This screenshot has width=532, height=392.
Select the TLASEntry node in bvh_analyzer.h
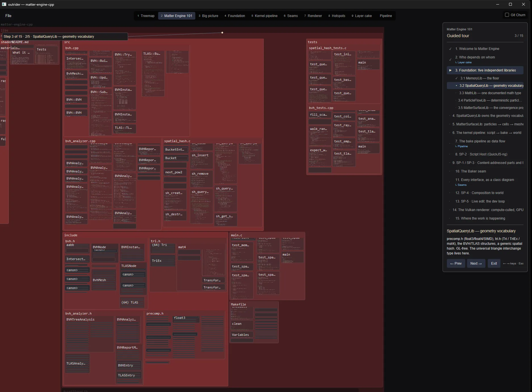pyautogui.click(x=129, y=376)
